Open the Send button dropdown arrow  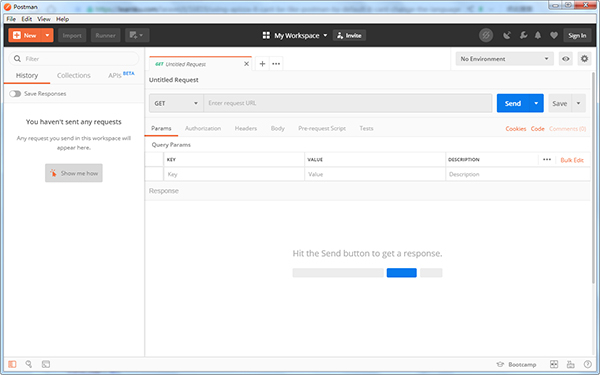(x=536, y=103)
